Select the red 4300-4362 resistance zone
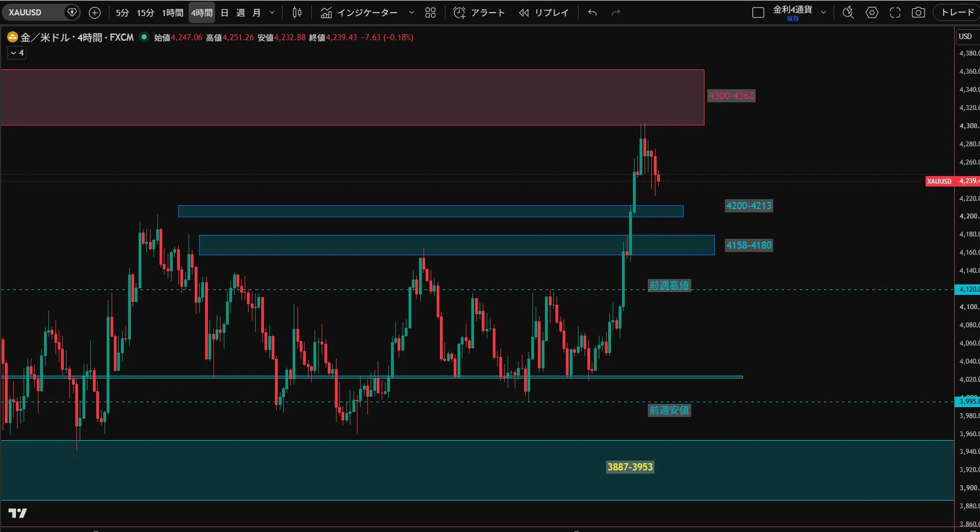This screenshot has height=532, width=980. (x=352, y=97)
